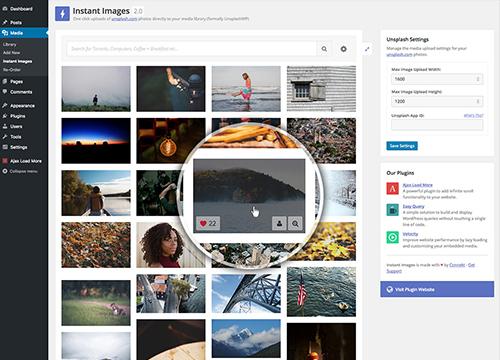
Task: Click the width field stepper arrows
Action: point(478,79)
